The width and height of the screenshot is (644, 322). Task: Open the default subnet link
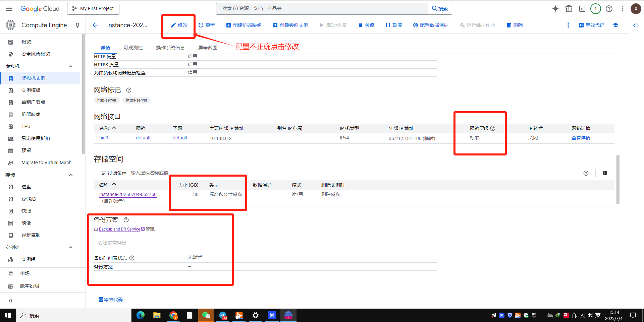pyautogui.click(x=180, y=138)
